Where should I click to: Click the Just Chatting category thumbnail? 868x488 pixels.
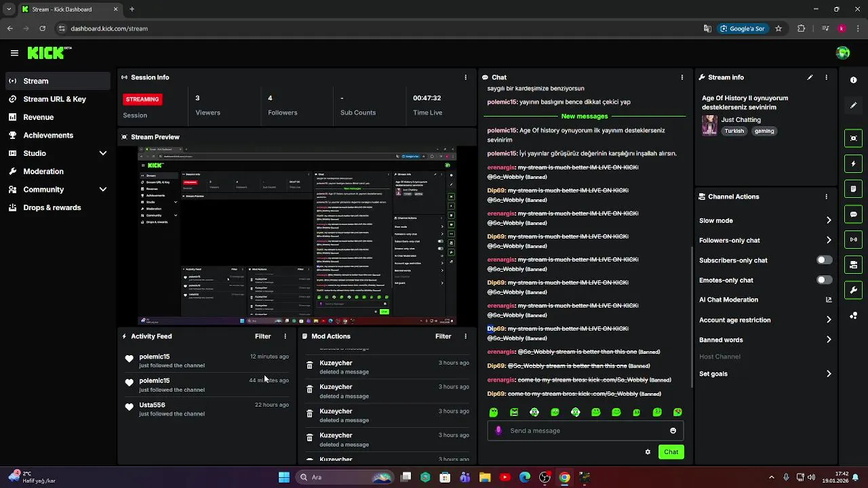709,125
